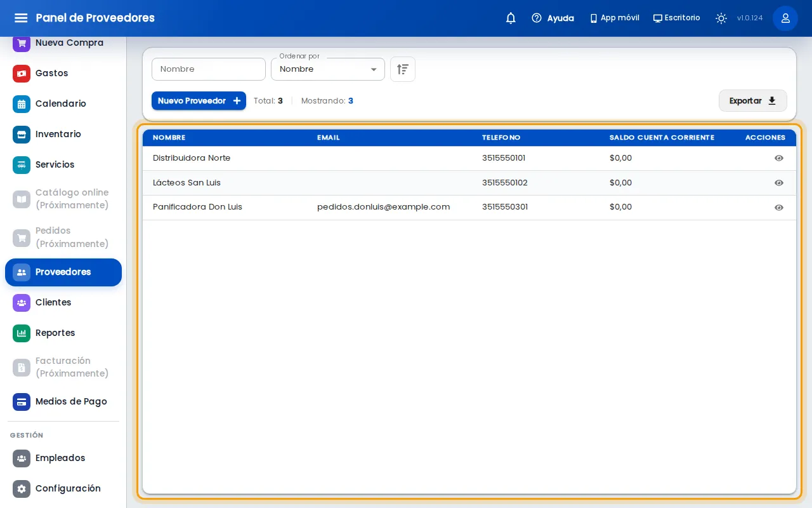Select the Proveedores sidebar icon
Image resolution: width=812 pixels, height=508 pixels.
coord(22,272)
